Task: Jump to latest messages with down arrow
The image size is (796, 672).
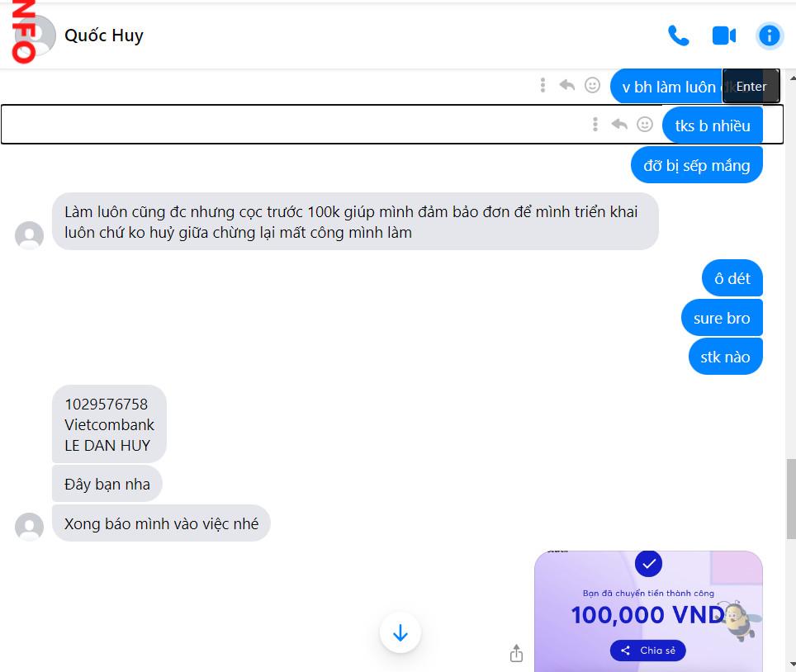Action: pyautogui.click(x=400, y=633)
